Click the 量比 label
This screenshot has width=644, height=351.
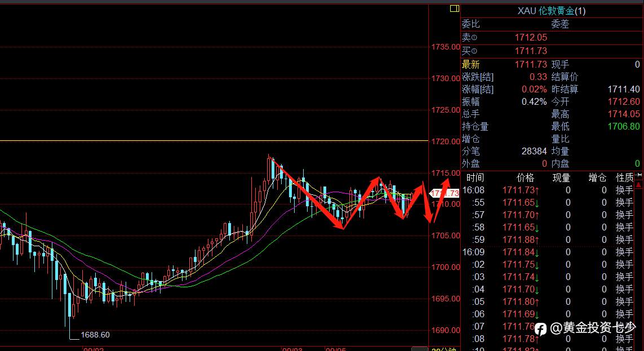click(560, 139)
